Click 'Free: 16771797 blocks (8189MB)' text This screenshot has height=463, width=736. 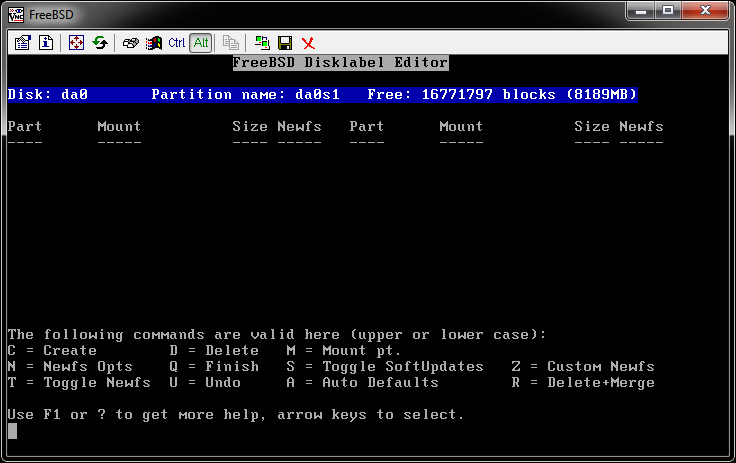pyautogui.click(x=502, y=94)
